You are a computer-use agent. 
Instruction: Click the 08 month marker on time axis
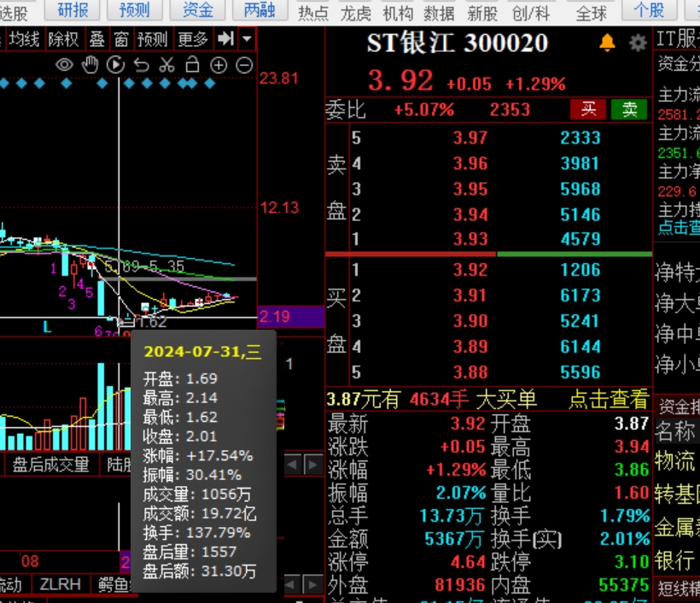coord(30,561)
